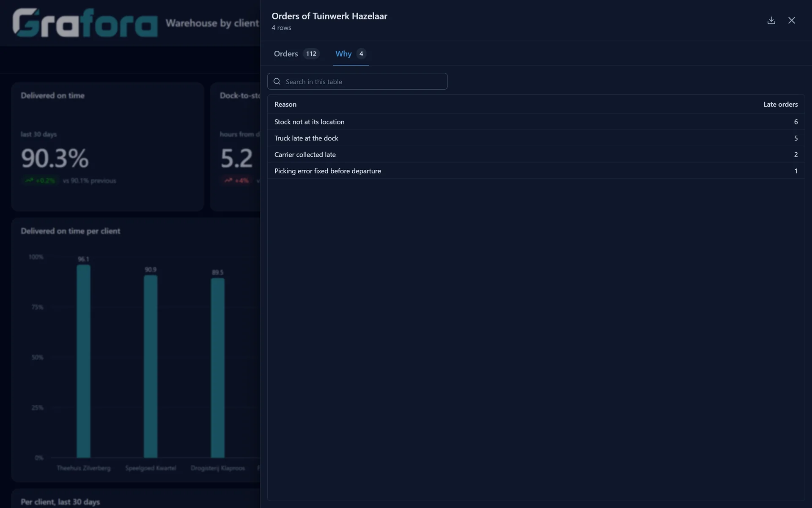Click the 'Orders of Tuinwerk Hazelaar' title

point(329,16)
